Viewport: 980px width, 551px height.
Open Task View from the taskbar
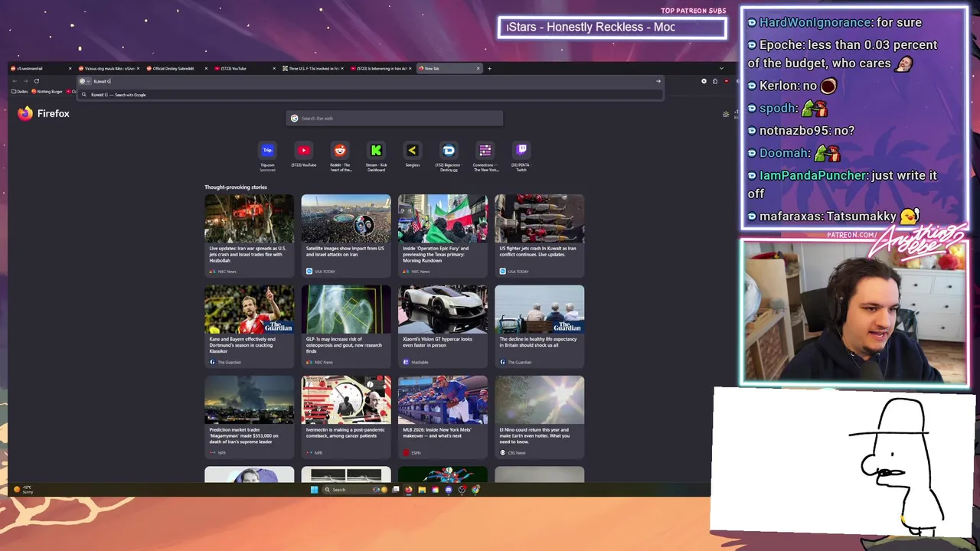[x=396, y=490]
